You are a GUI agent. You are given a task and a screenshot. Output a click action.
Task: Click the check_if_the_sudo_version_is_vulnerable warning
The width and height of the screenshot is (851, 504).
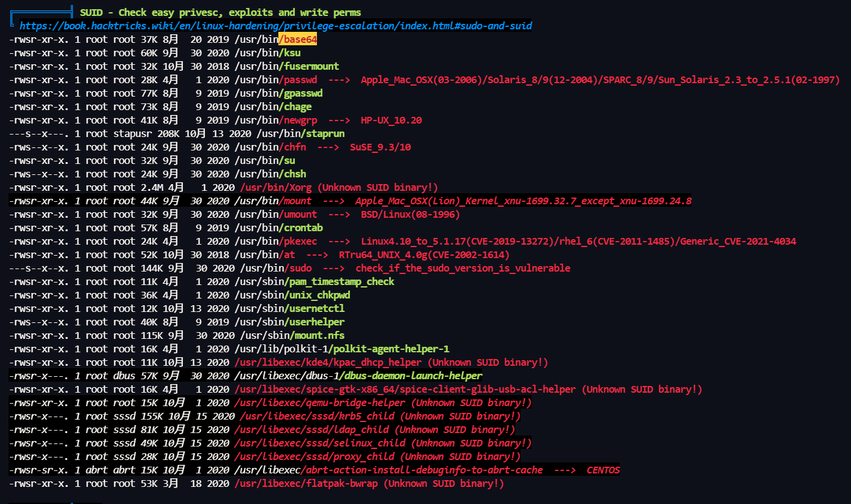(x=463, y=268)
